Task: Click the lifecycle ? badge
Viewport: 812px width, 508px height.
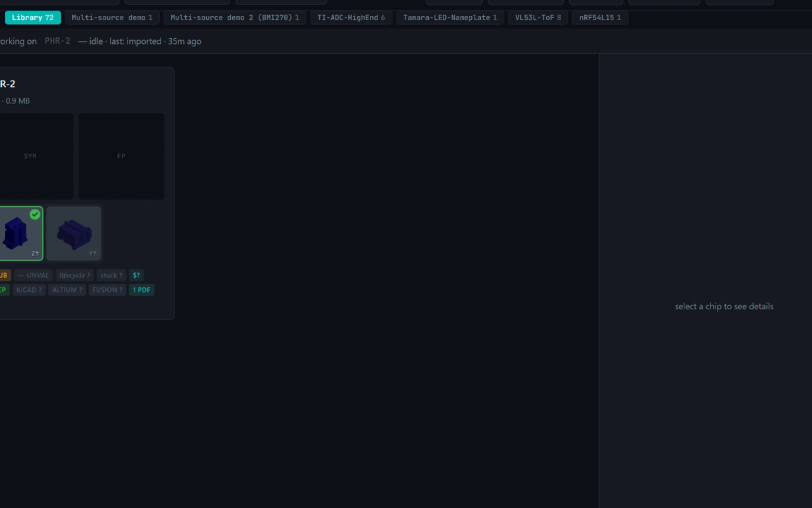Action: click(75, 276)
